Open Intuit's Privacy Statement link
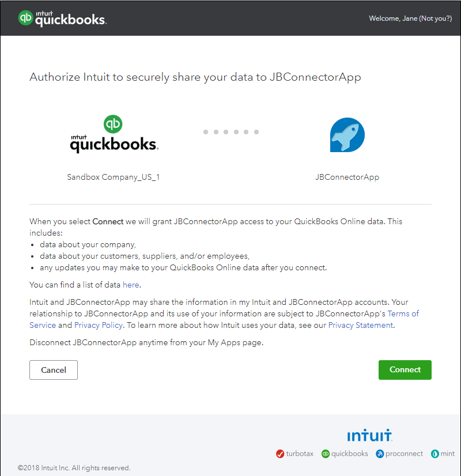 pyautogui.click(x=360, y=325)
